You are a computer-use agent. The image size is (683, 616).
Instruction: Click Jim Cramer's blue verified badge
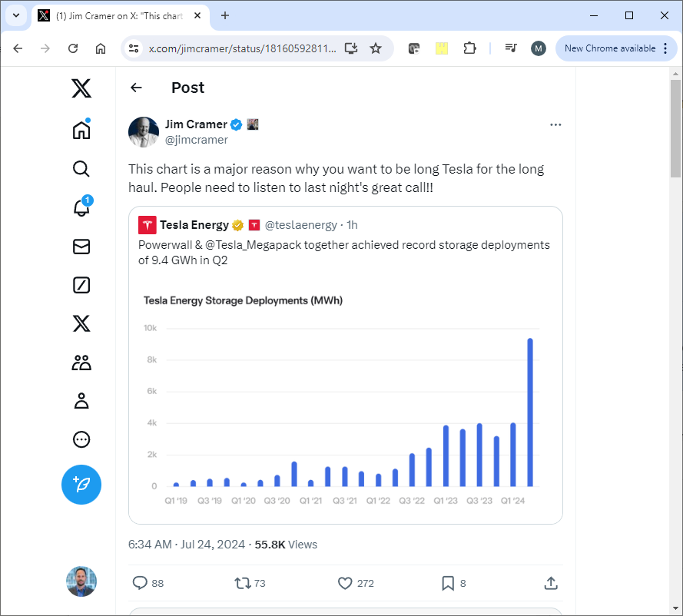point(236,125)
